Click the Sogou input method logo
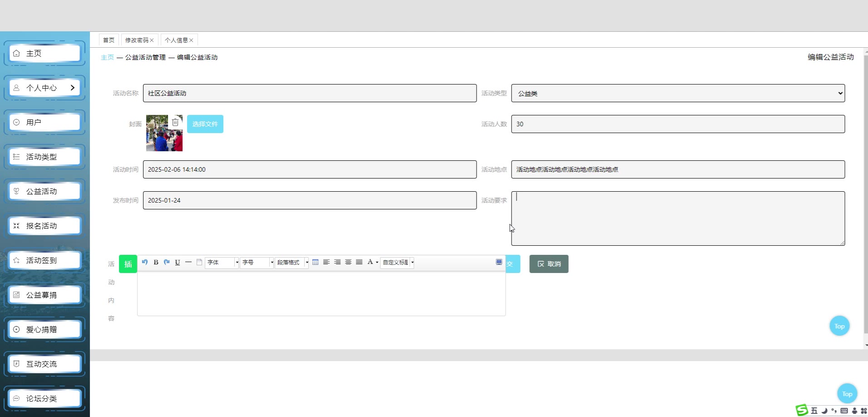The width and height of the screenshot is (868, 417). pyautogui.click(x=802, y=410)
